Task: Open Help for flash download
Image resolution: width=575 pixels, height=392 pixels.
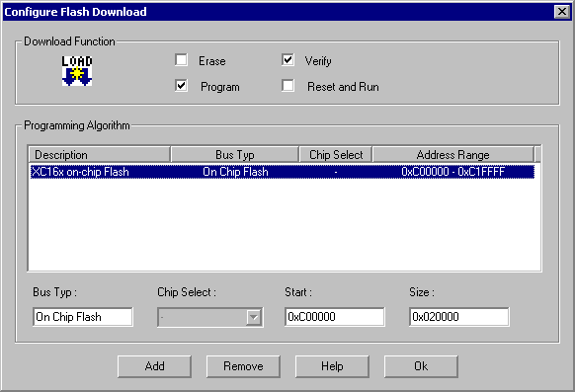Action: (332, 366)
